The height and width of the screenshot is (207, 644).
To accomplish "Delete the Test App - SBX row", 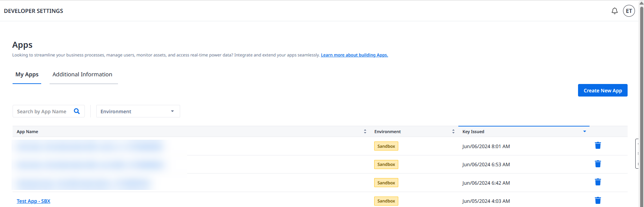I will (598, 200).
